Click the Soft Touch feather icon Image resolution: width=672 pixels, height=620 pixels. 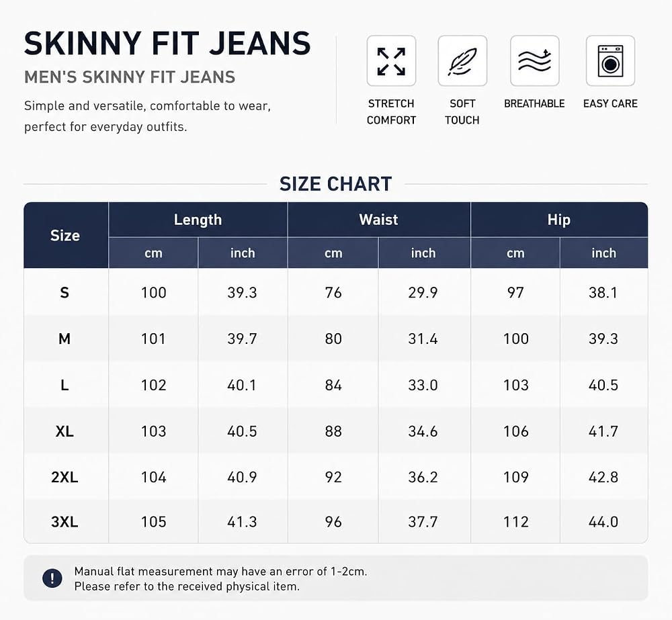pyautogui.click(x=462, y=61)
